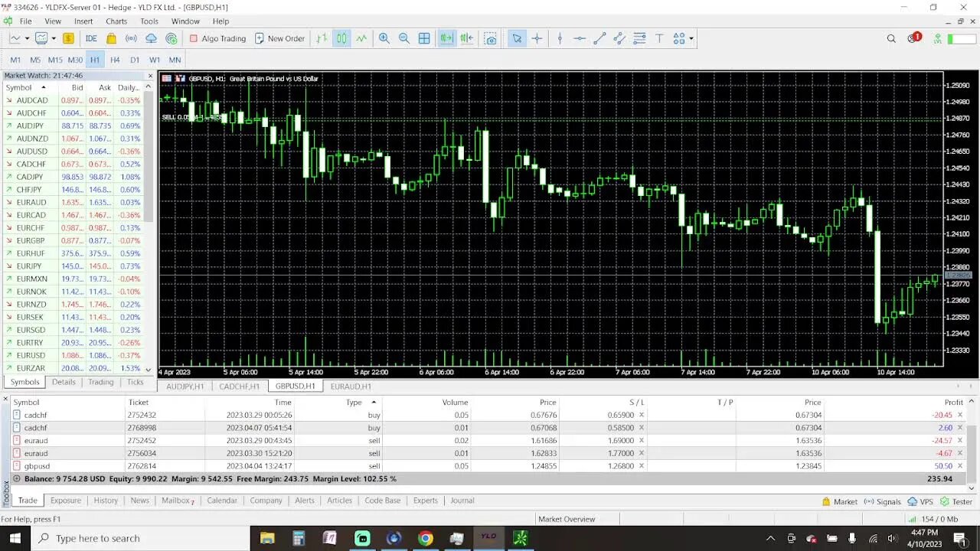Switch to bar chart type
The width and height of the screenshot is (980, 551).
coord(322,38)
